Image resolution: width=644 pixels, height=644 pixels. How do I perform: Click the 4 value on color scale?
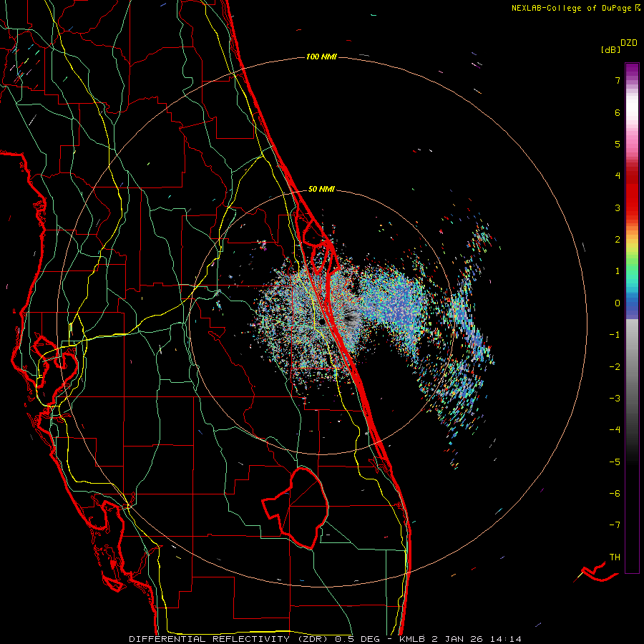pos(618,176)
